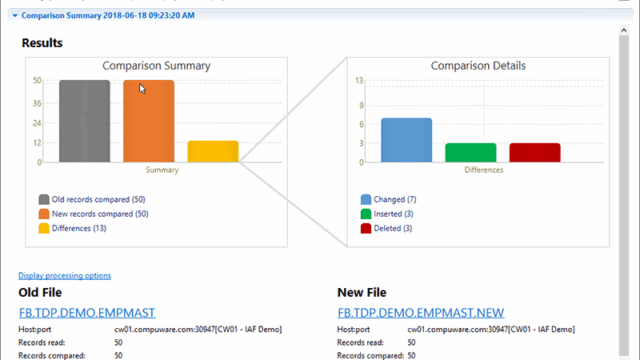
Task: Click the gray Old records legend swatch
Action: 44,200
